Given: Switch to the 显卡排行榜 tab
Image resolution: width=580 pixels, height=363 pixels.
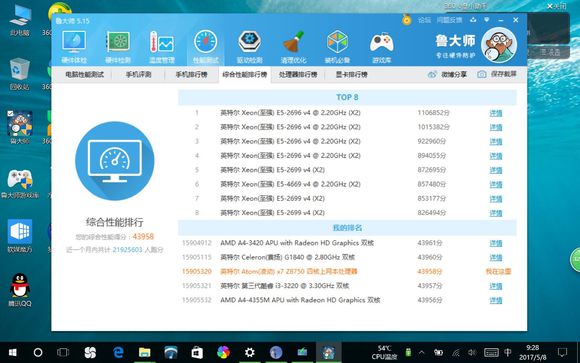Looking at the screenshot, I should 351,74.
